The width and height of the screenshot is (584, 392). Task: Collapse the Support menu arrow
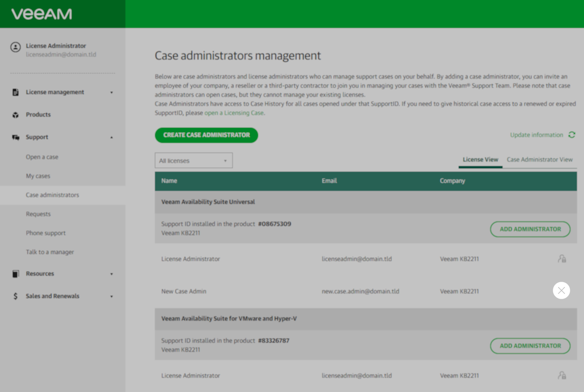coord(112,137)
